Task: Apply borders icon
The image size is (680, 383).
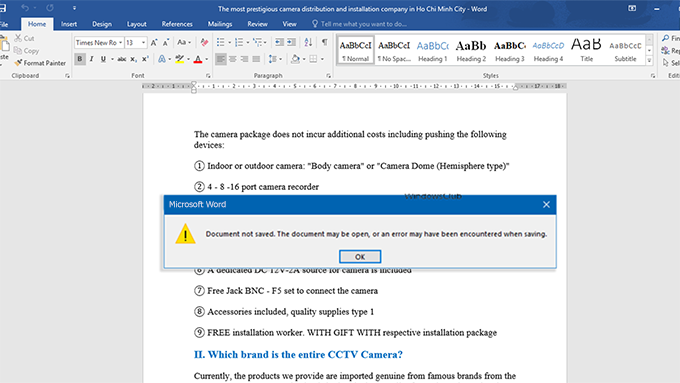Action: 313,59
